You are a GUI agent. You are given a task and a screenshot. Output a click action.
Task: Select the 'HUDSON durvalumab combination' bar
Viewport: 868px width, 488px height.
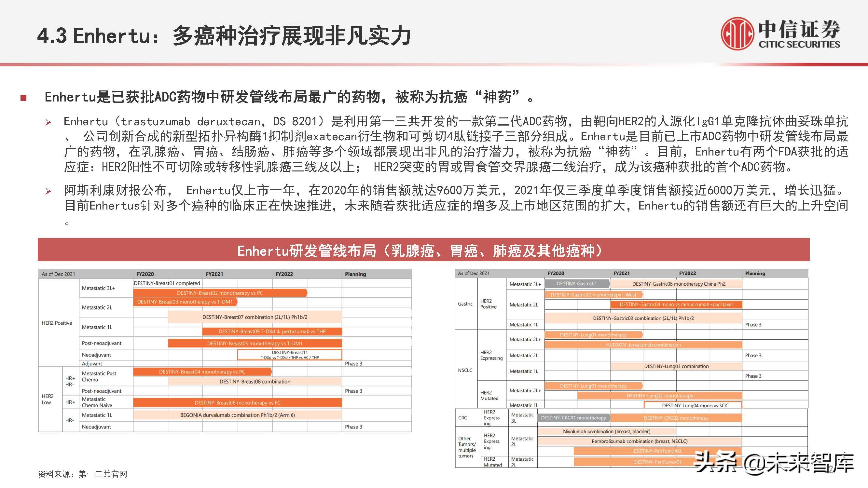[643, 345]
